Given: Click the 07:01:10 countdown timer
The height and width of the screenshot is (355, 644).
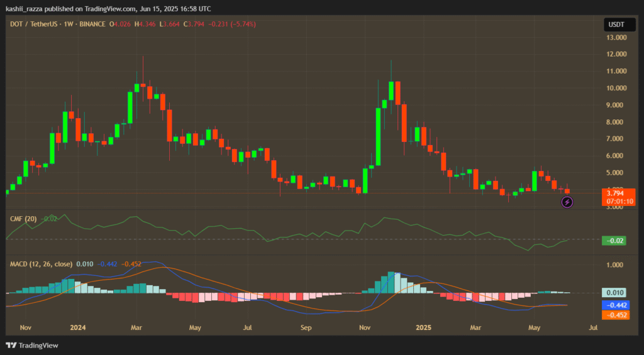Looking at the screenshot, I should [x=619, y=202].
